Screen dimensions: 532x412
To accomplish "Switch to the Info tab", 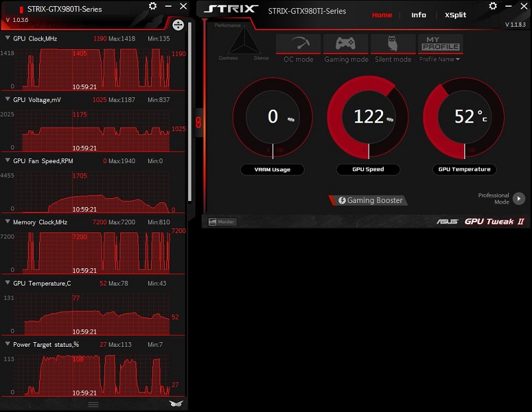I will (419, 15).
